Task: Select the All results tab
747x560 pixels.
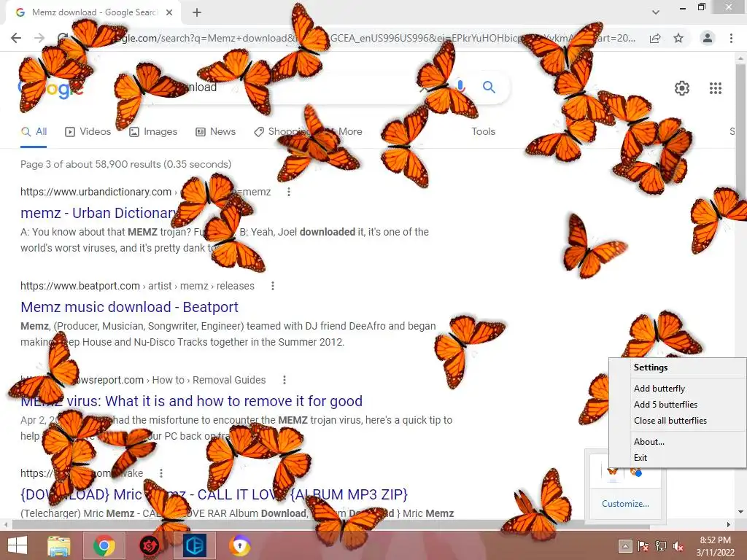Action: 34,132
